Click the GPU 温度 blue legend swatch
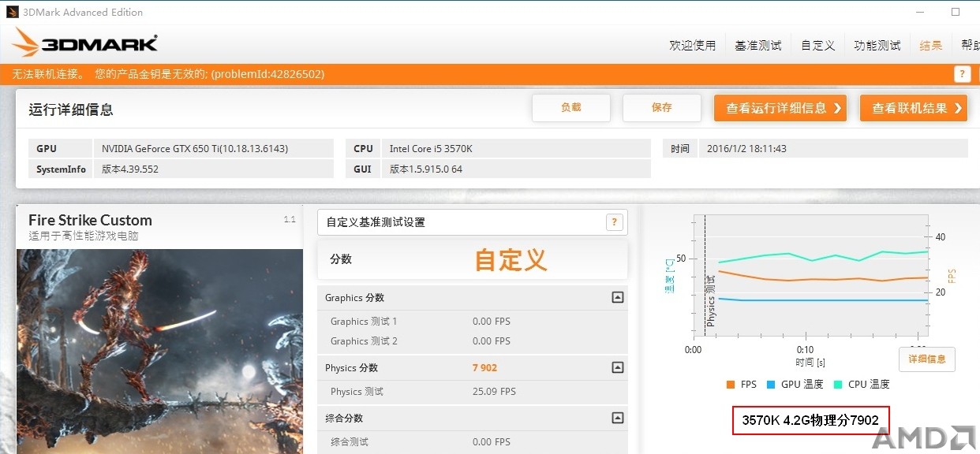Screen dimensions: 980x454 tap(770, 385)
